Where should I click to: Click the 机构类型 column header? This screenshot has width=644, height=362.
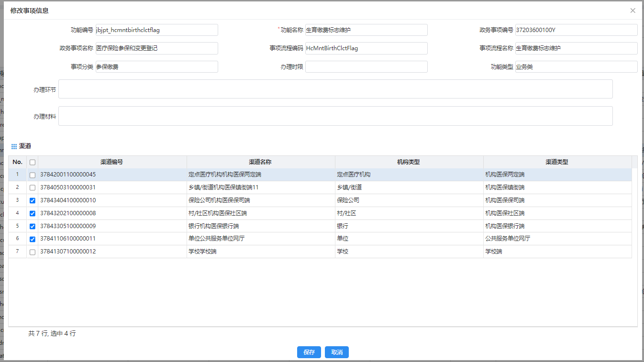[409, 162]
